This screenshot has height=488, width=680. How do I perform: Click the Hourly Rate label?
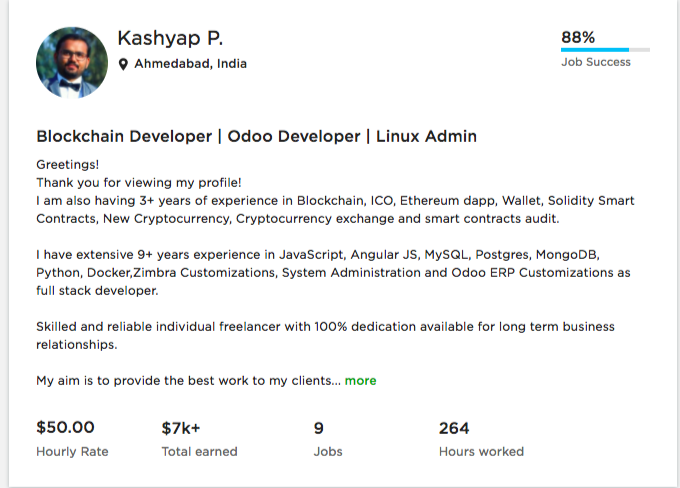(x=72, y=452)
